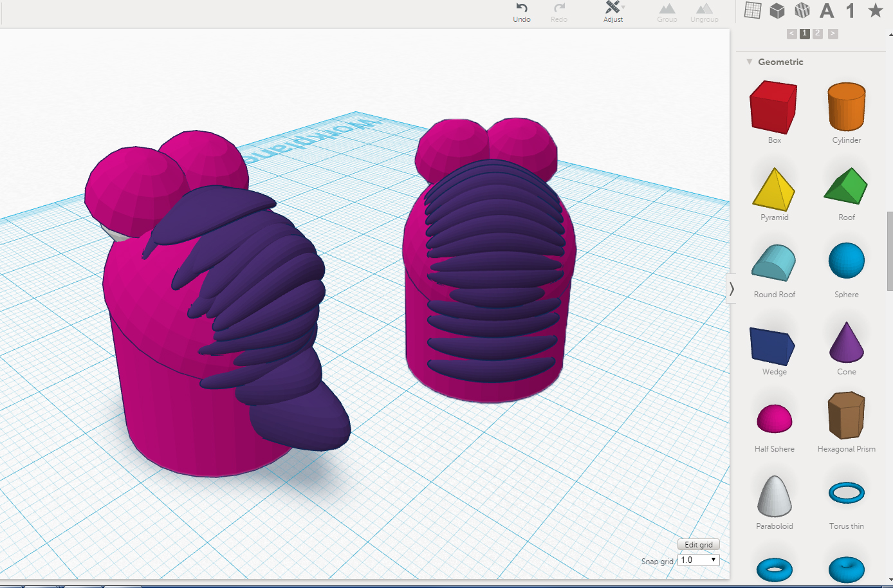
Task: Click the Undo button
Action: (522, 12)
